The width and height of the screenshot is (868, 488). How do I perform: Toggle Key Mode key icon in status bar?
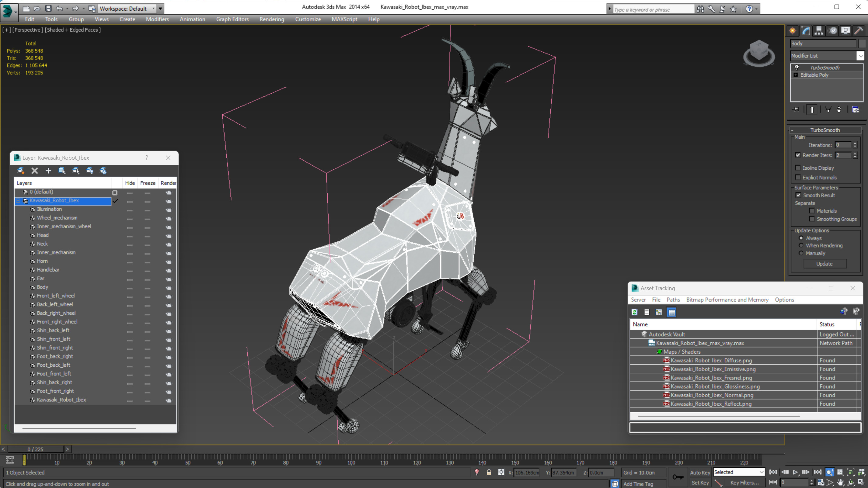(678, 477)
